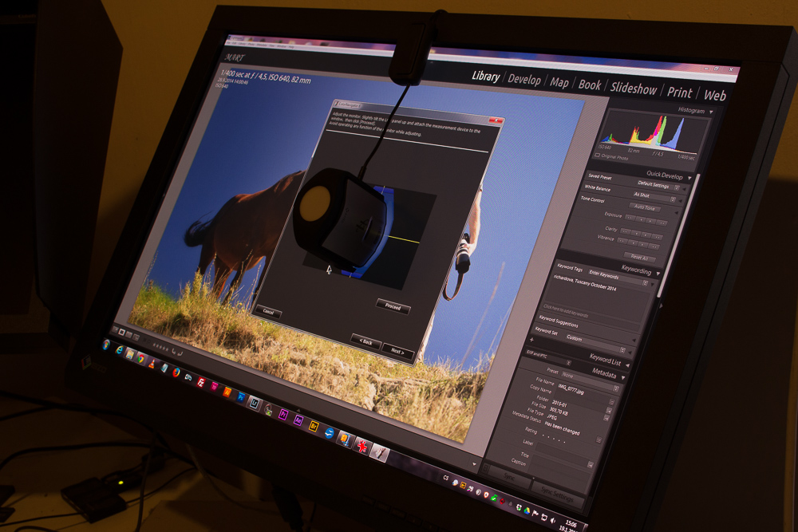
Task: Switch to the Map module
Action: click(559, 83)
